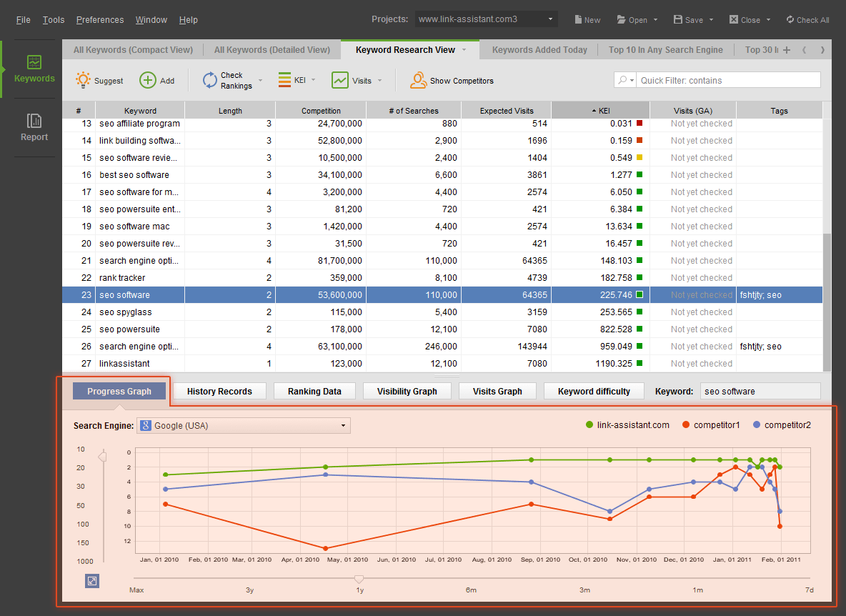Click the Keyword field showing seo software
Viewport: 846px width, 616px height.
760,391
